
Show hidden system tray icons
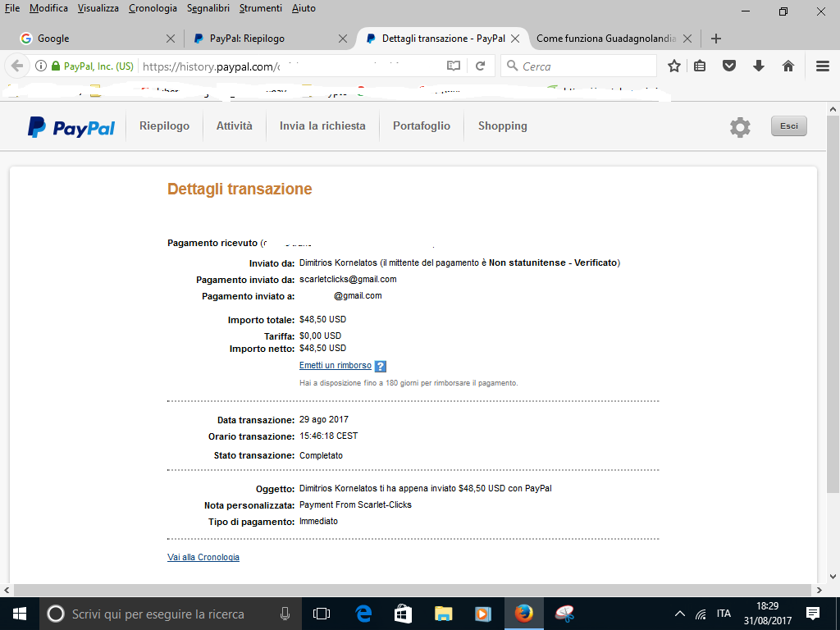679,614
